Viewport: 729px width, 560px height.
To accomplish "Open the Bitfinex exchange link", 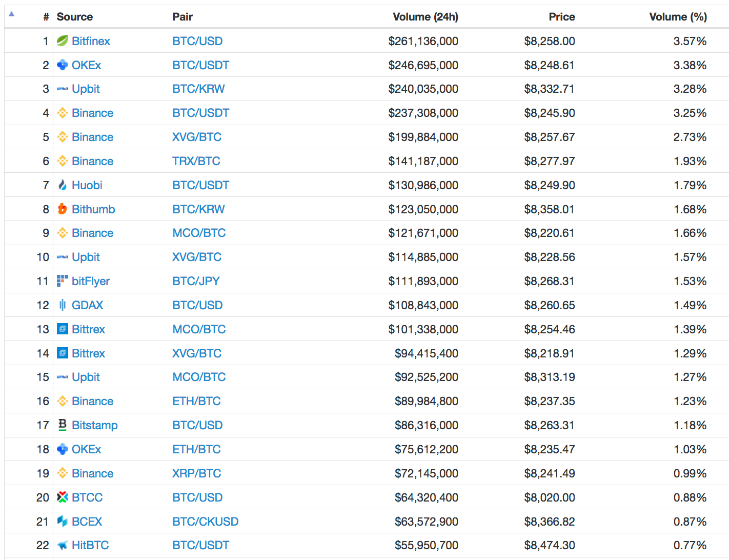I will 91,41.
